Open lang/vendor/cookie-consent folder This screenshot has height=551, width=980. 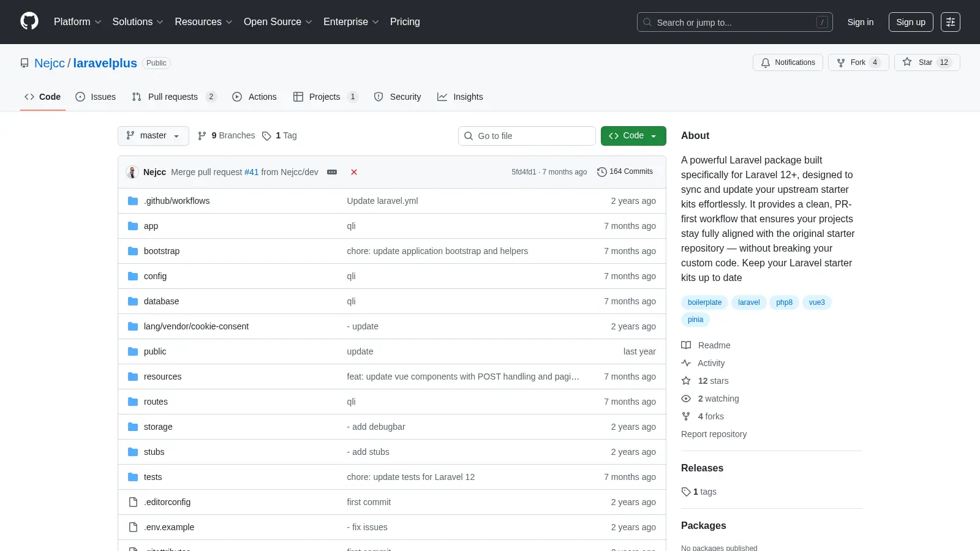point(196,326)
